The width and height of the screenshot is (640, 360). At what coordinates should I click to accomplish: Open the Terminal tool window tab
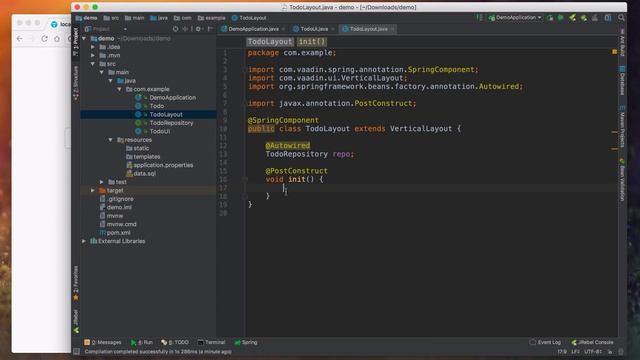[x=211, y=342]
